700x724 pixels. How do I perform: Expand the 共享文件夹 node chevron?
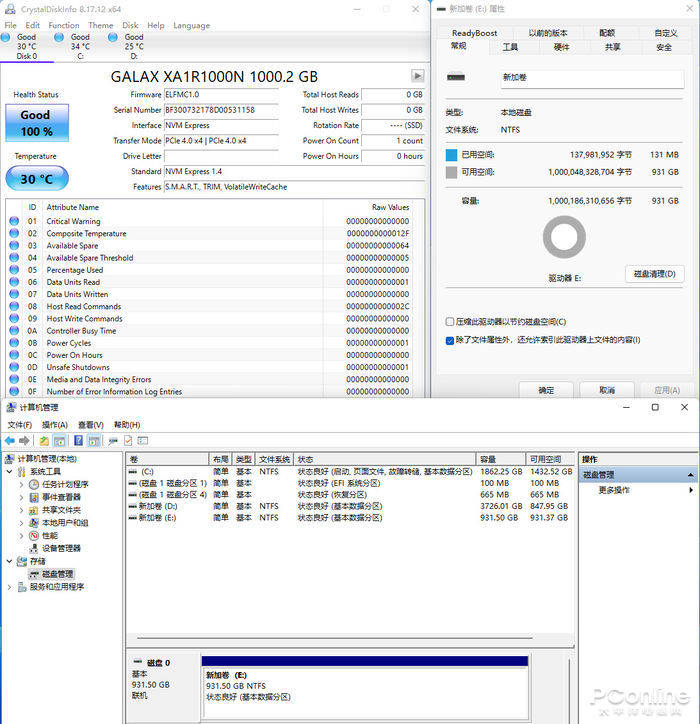[21, 510]
